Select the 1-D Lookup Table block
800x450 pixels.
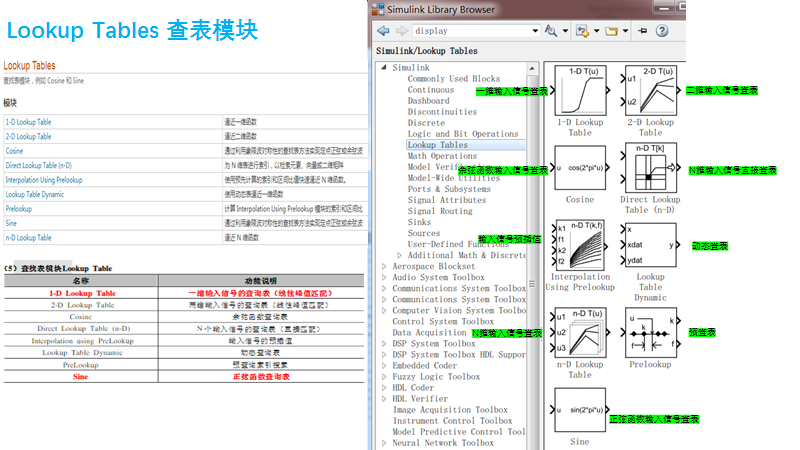[580, 90]
